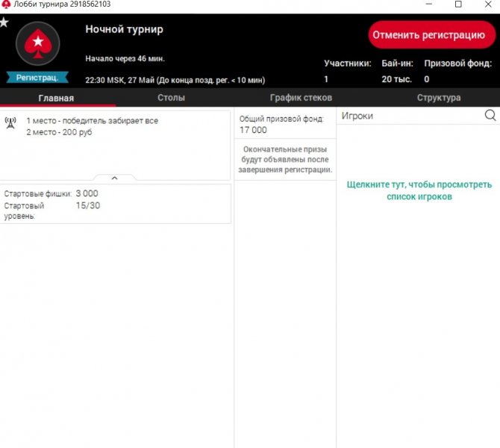Click the Стартовые фишки 3 000 row
Screen dimensions: 500x448
pos(52,193)
